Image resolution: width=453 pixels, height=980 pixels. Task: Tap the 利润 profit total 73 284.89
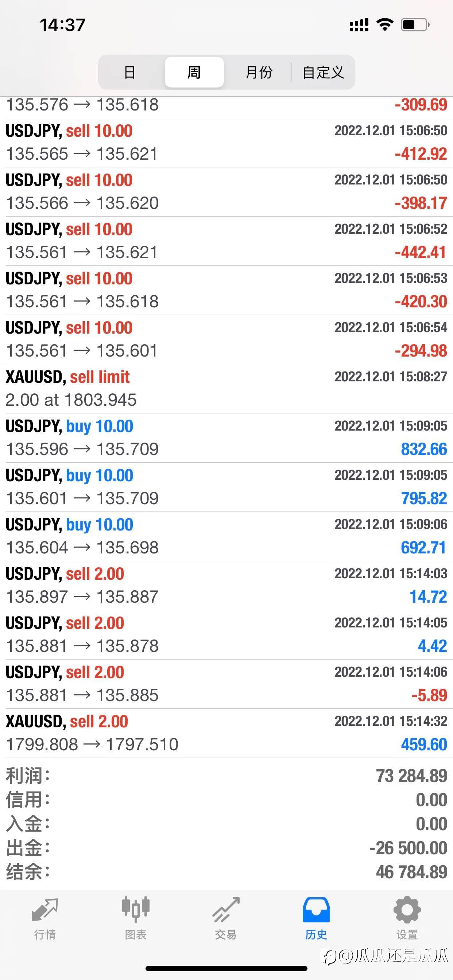point(411,776)
